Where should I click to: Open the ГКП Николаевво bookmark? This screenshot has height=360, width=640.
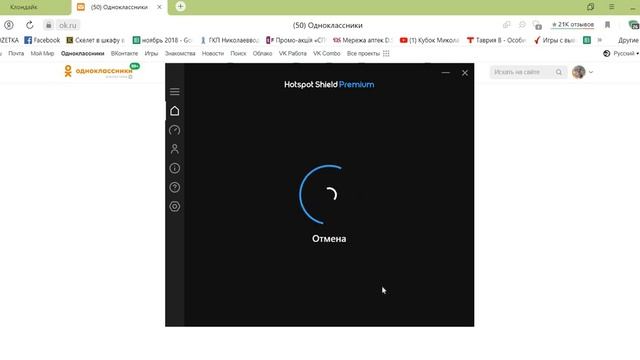pyautogui.click(x=229, y=40)
